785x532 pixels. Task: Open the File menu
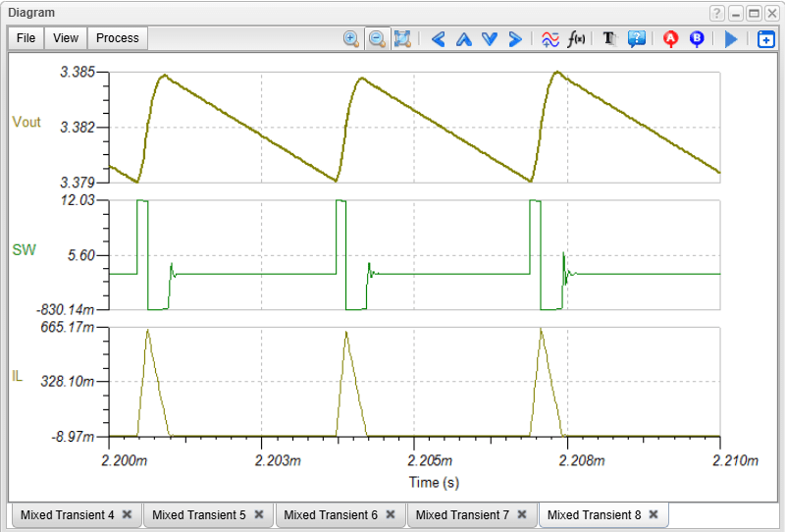[26, 38]
